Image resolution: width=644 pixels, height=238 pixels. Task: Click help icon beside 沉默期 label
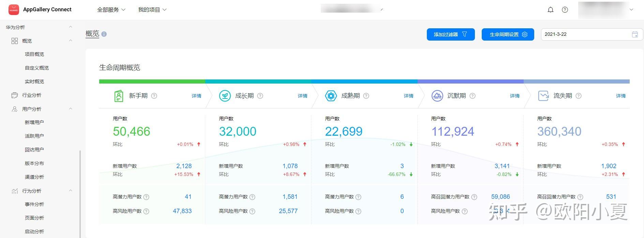473,96
